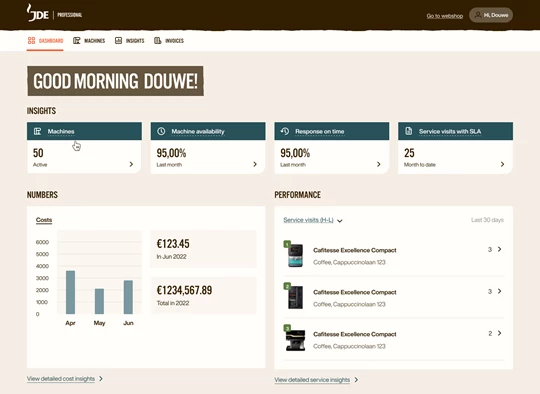
Task: Open second ranked Cafitesse machine thumbnail
Action: tap(295, 297)
